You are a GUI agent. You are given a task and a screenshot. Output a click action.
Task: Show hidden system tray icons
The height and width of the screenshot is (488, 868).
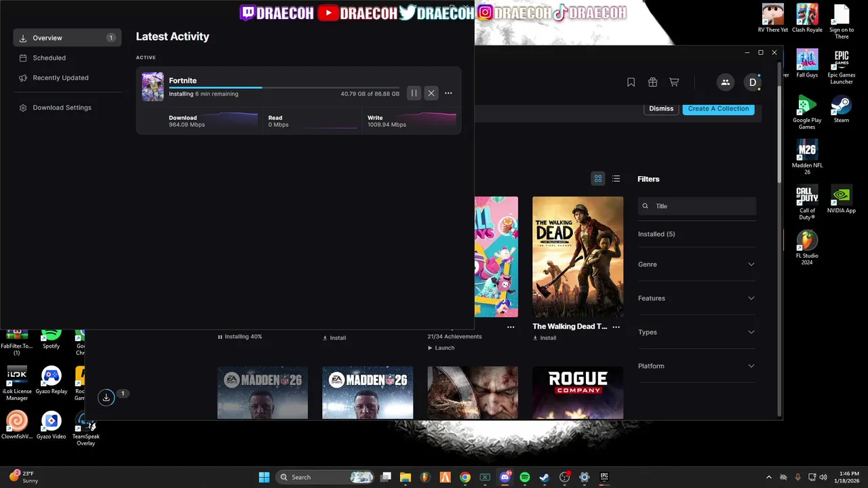point(768,477)
